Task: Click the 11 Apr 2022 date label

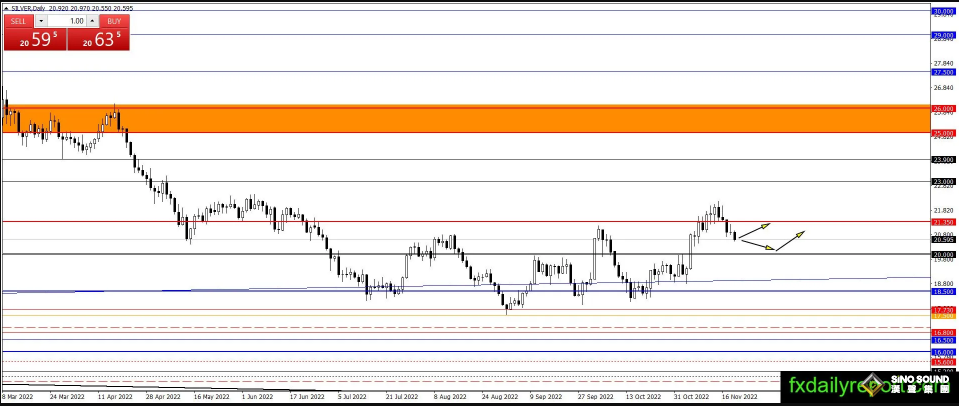Action: [117, 396]
